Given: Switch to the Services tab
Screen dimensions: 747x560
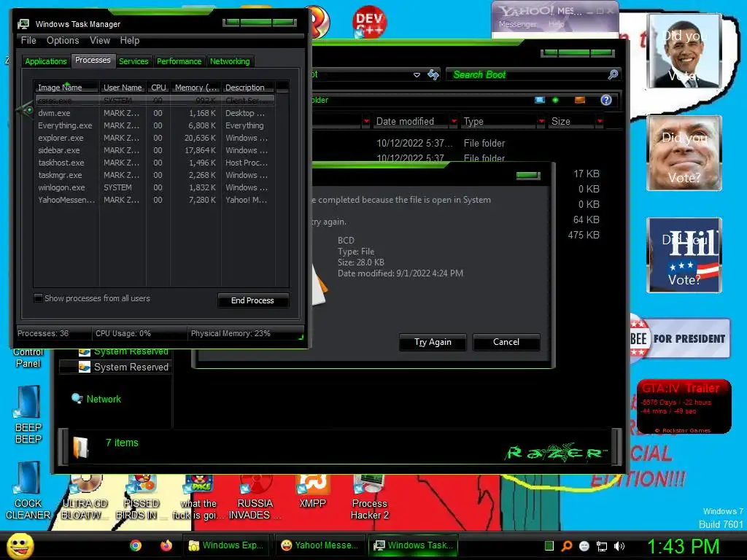Looking at the screenshot, I should click(133, 61).
